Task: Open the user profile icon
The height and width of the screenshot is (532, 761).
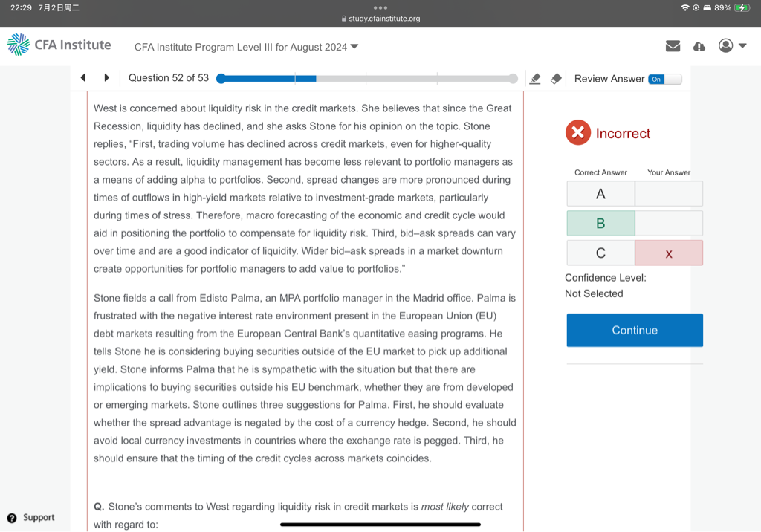Action: pyautogui.click(x=725, y=45)
